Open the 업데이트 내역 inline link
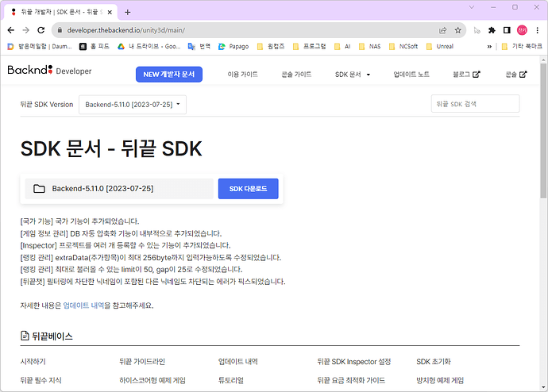The height and width of the screenshot is (392, 548). tap(83, 306)
